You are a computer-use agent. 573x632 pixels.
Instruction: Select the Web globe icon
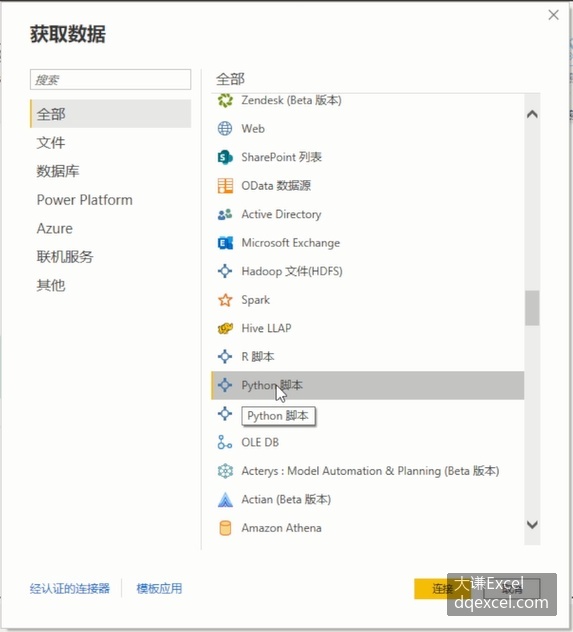pos(225,129)
